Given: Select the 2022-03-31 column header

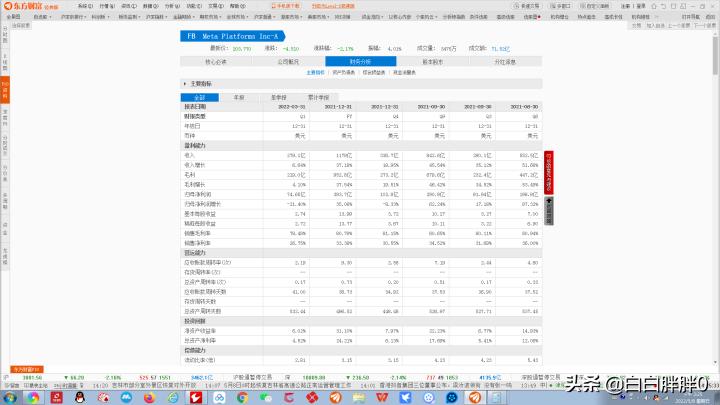Looking at the screenshot, I should click(x=292, y=107).
